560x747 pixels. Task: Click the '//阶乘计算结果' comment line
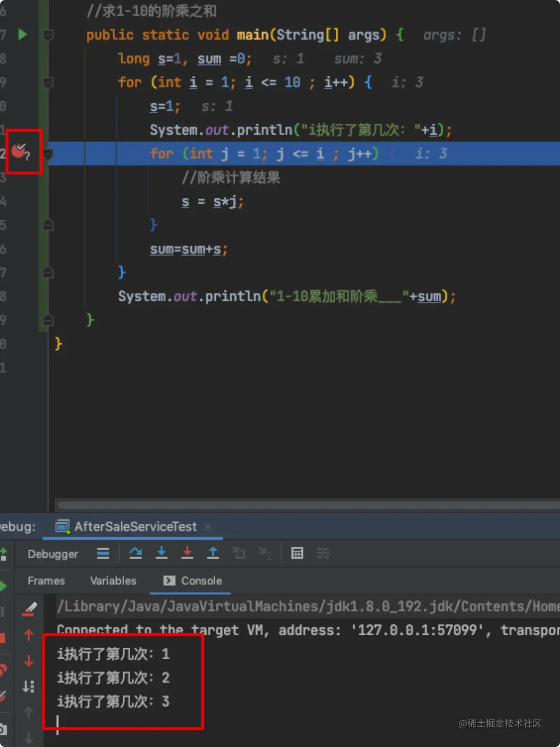[231, 178]
